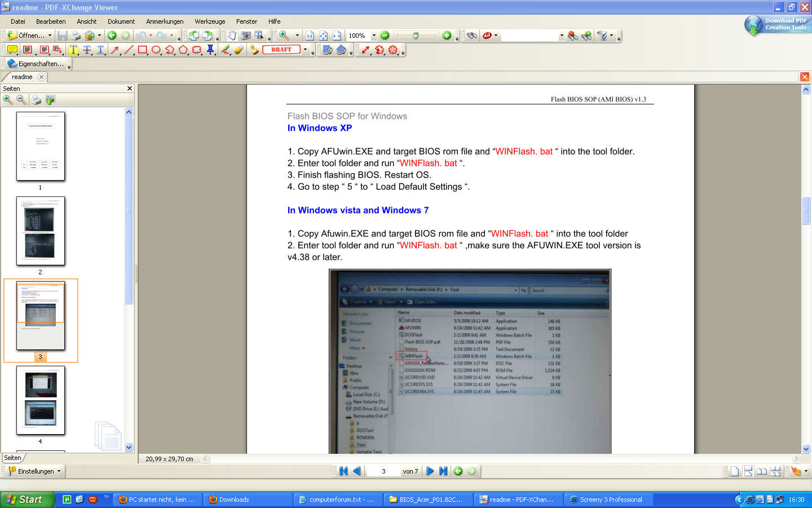Select the text selection tool
This screenshot has width=812, height=508.
point(259,36)
